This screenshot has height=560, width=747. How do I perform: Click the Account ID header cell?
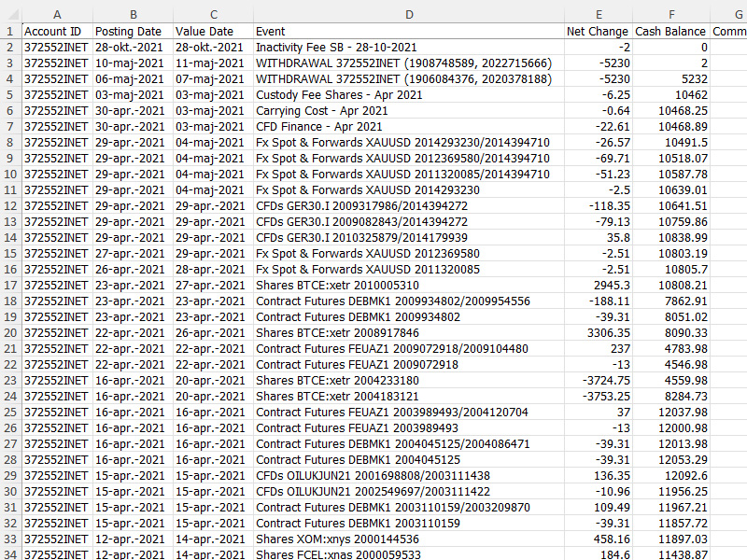[56, 31]
